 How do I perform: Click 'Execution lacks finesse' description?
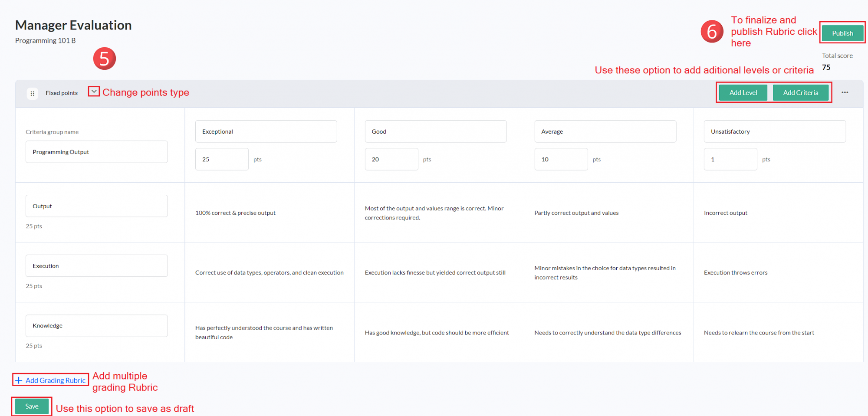[435, 273]
